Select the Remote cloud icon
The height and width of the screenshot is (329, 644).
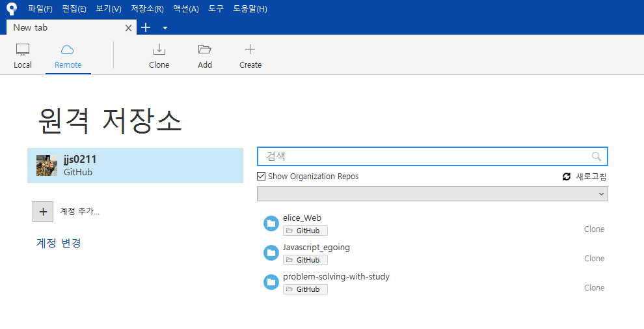click(x=68, y=50)
